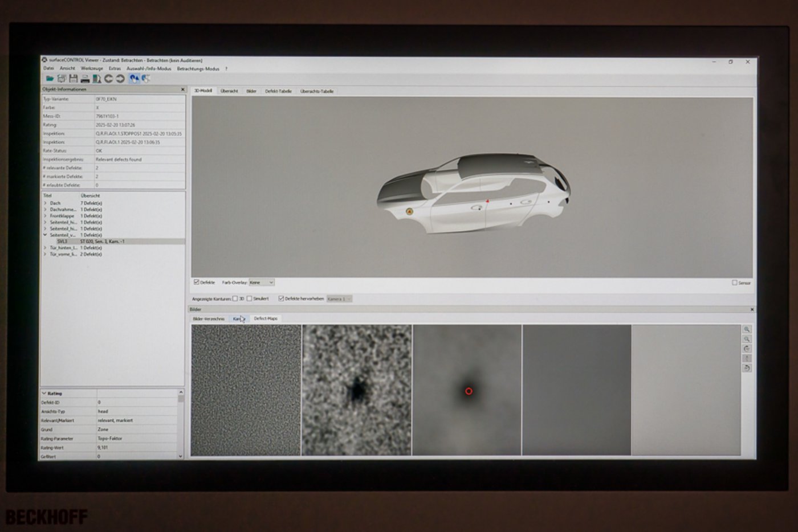Screen dimensions: 798x532
Task: Click the printer icon in toolbar
Action: point(85,79)
